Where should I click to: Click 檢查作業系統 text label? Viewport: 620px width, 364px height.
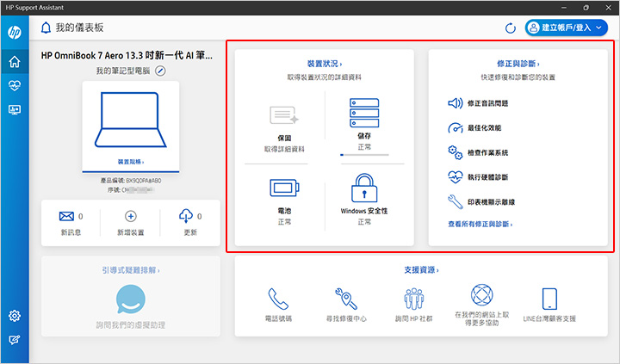[487, 152]
